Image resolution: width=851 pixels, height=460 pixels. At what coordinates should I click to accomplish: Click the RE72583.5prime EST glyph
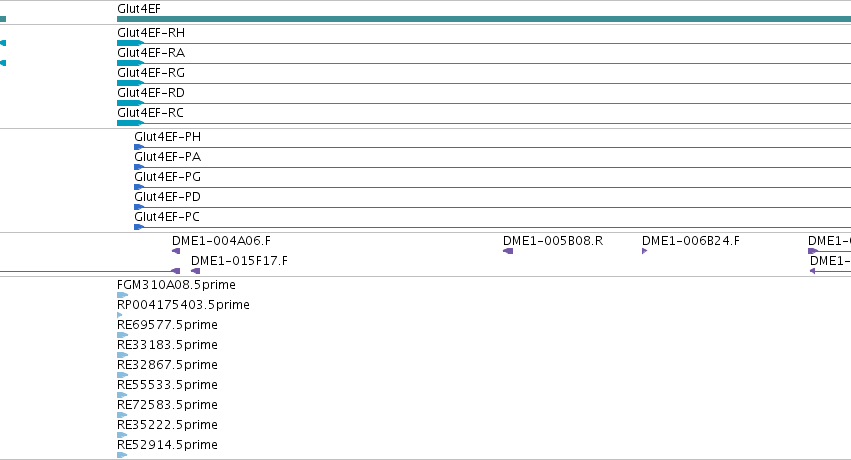[122, 416]
